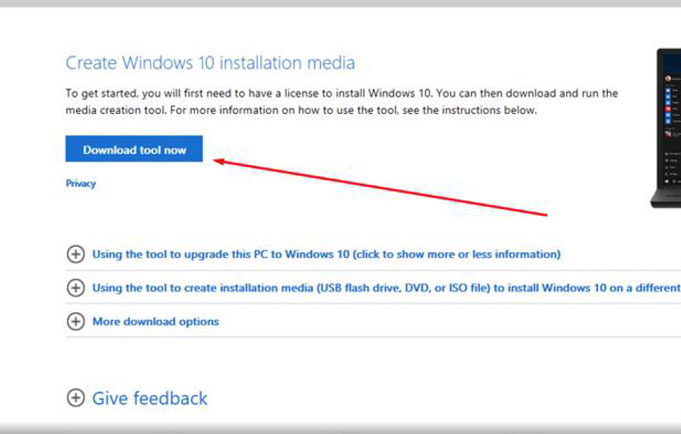Click the plus icon beside upgrade this PC
Screen dimensions: 681x434
pyautogui.click(x=75, y=254)
